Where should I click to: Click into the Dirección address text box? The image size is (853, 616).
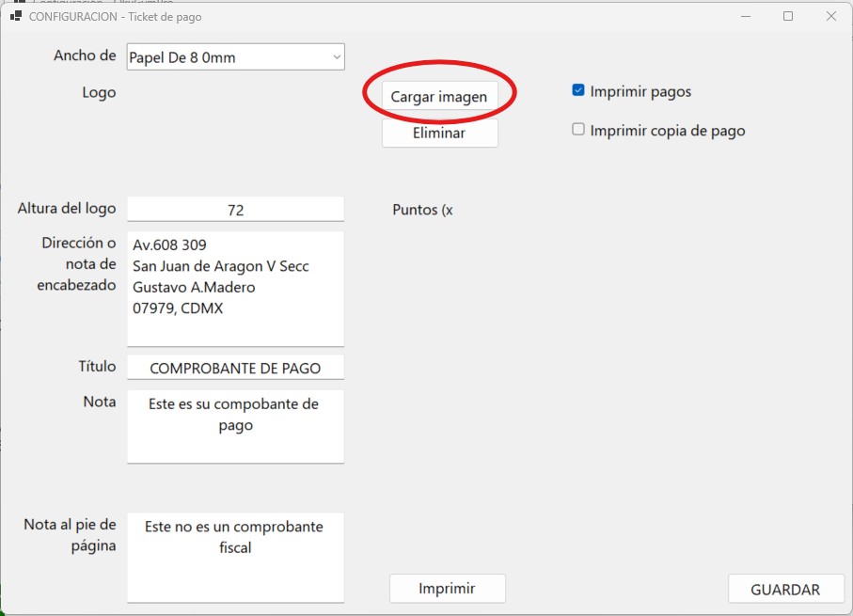[235, 288]
